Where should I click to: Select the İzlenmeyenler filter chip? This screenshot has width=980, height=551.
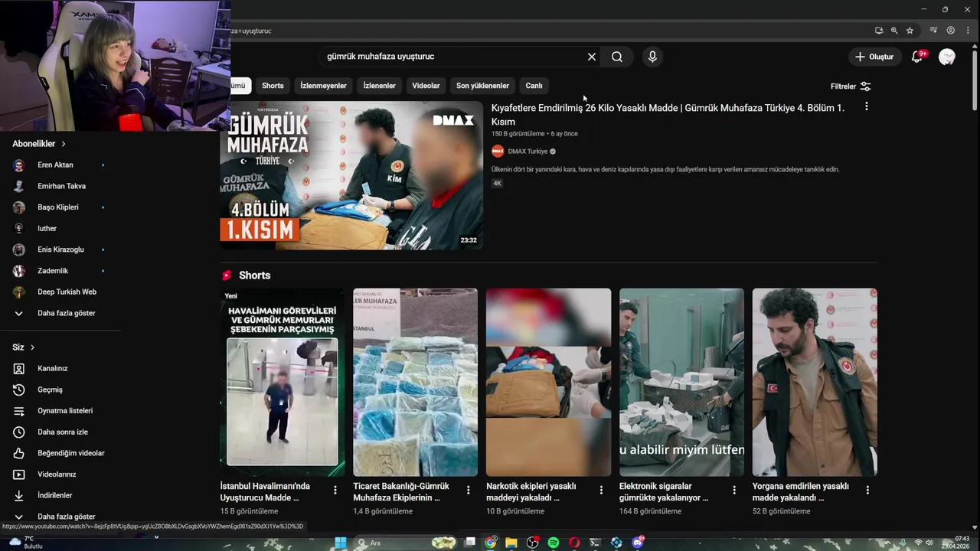[x=323, y=86]
